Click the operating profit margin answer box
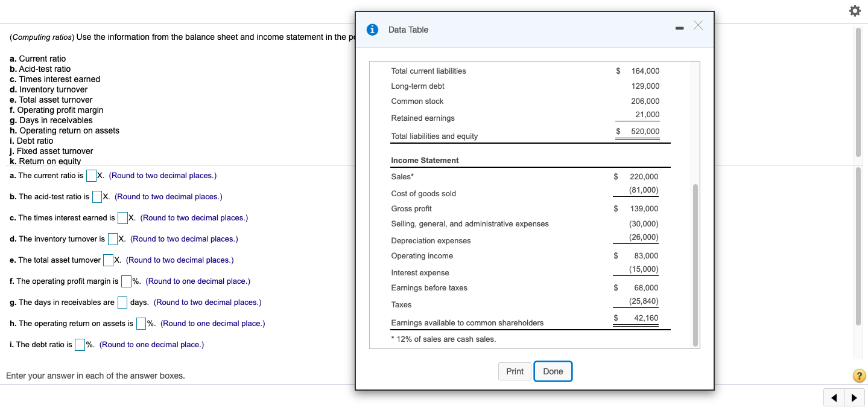 [125, 281]
